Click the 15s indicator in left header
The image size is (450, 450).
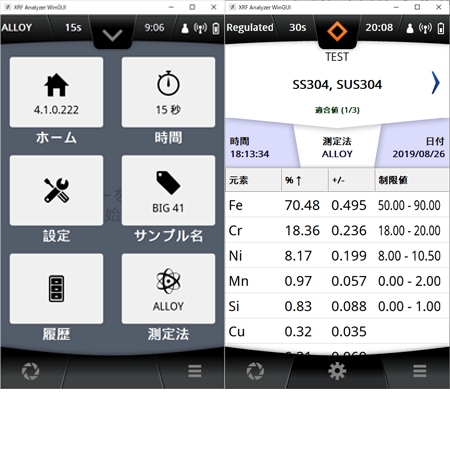[73, 27]
